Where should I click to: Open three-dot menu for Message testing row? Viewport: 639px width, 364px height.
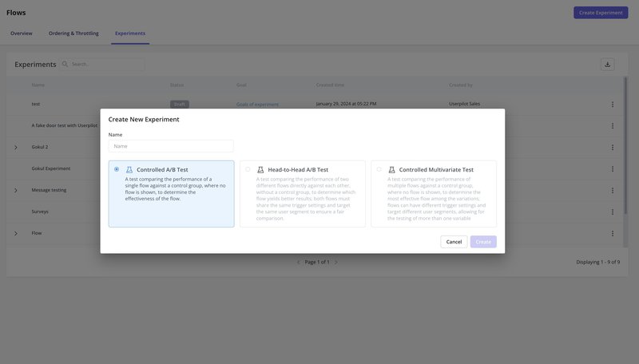(x=613, y=190)
